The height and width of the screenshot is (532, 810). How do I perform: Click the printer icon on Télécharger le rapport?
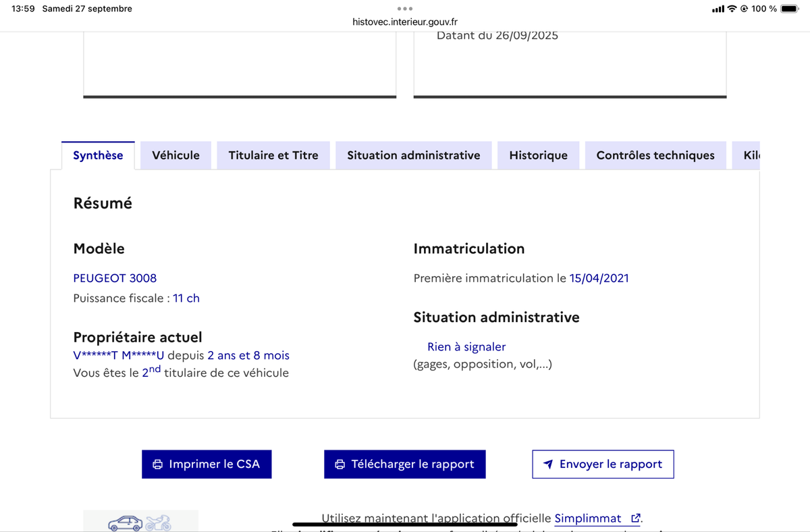click(340, 464)
